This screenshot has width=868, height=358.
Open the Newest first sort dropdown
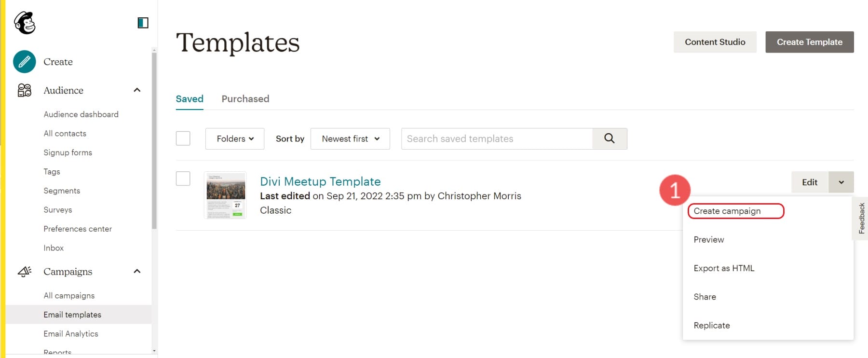tap(350, 138)
